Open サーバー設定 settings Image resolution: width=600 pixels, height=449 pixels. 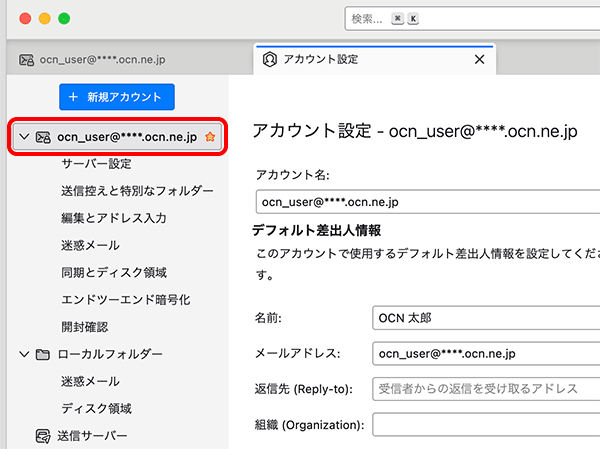(x=96, y=164)
